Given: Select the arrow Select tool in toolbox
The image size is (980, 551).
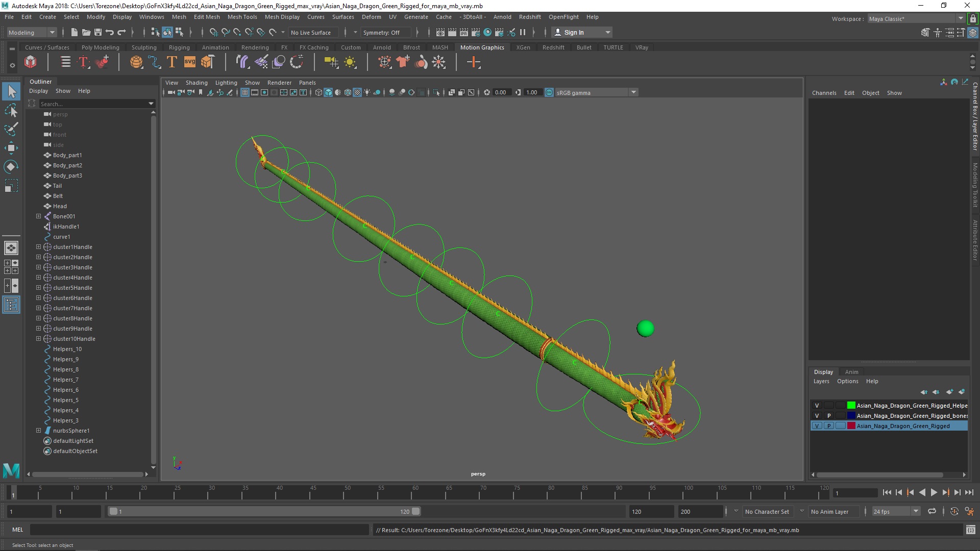Looking at the screenshot, I should 11,92.
